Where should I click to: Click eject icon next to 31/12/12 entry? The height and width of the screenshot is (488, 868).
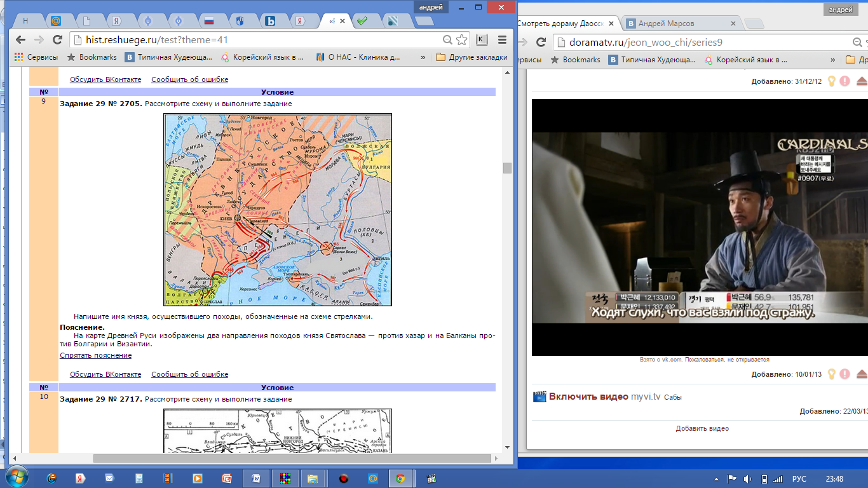(x=862, y=81)
